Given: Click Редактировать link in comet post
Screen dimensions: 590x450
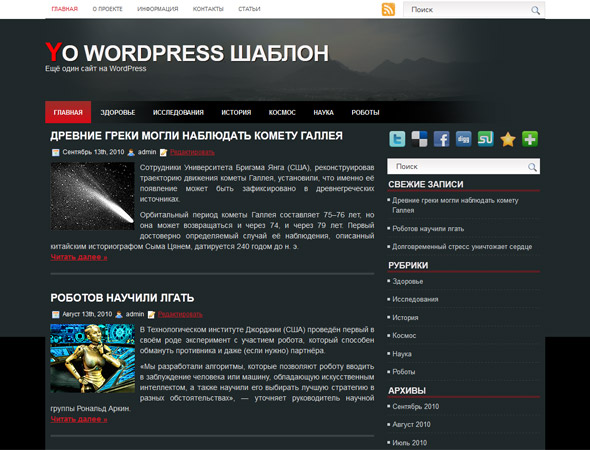Looking at the screenshot, I should coord(192,152).
